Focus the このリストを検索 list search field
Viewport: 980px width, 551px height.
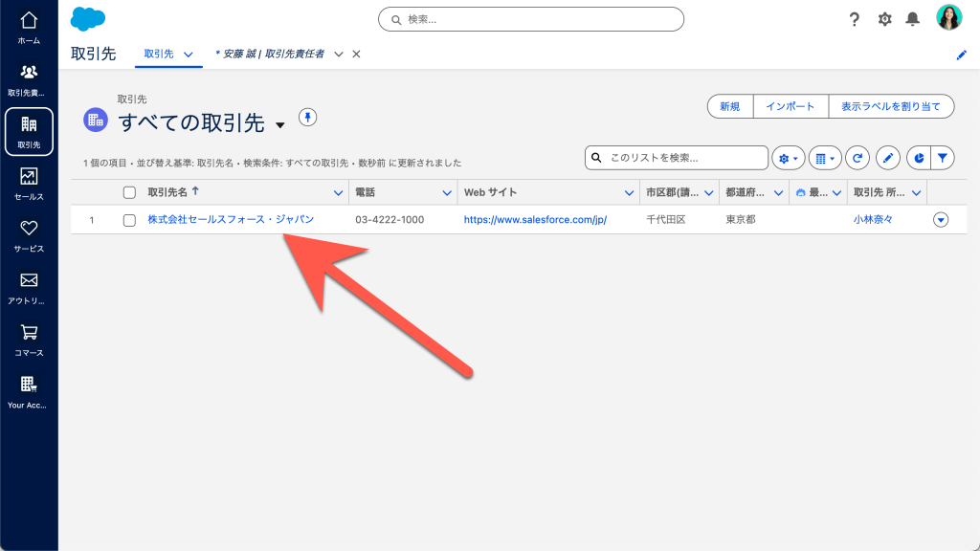click(677, 158)
